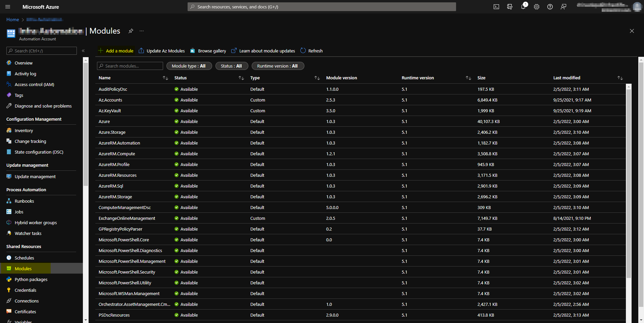Click Update Az Modules
Viewport: 644px width, 323px height.
pos(162,51)
